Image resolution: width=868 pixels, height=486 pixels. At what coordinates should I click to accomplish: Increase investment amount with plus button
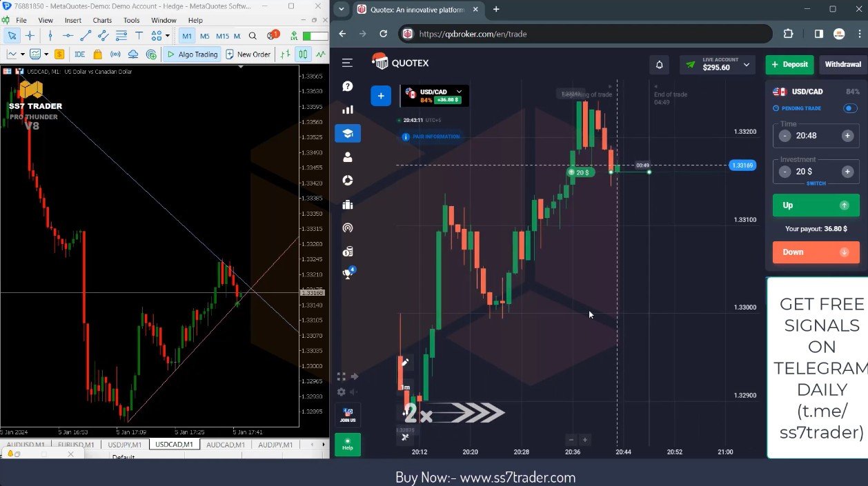(847, 172)
